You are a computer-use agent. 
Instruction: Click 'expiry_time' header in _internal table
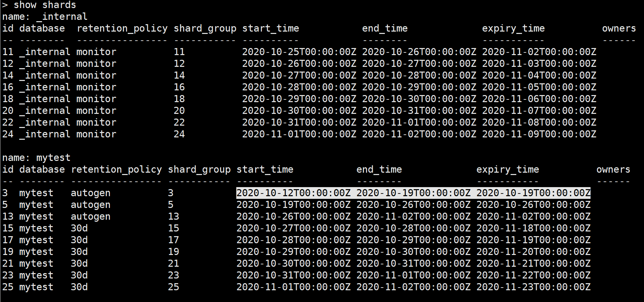click(x=513, y=29)
